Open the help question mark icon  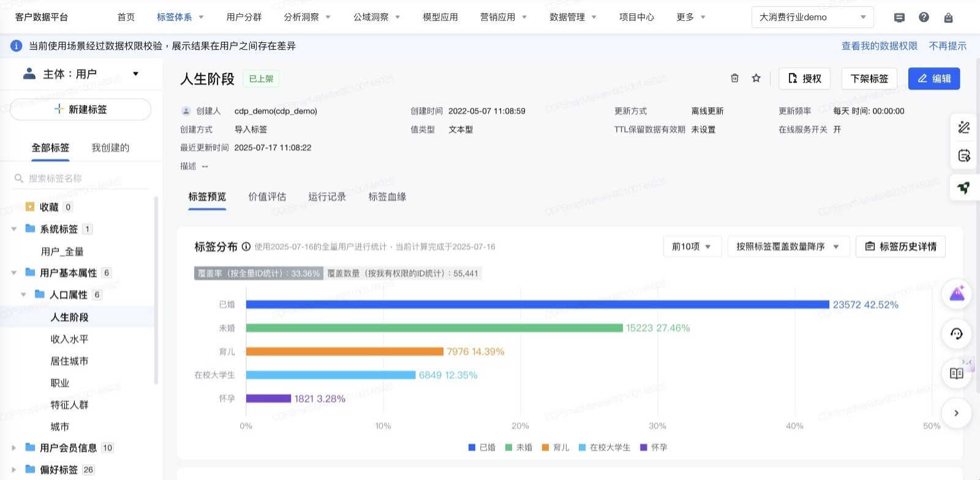pyautogui.click(x=924, y=17)
